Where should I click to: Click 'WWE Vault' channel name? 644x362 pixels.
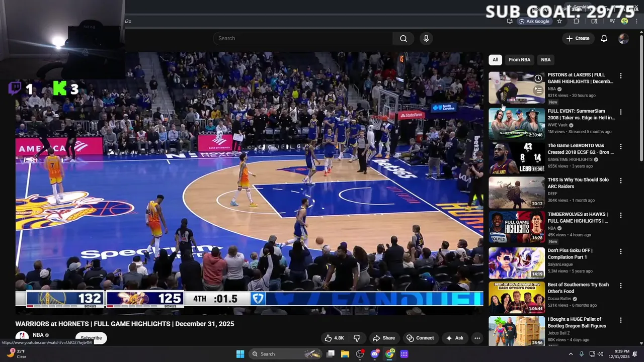(558, 125)
